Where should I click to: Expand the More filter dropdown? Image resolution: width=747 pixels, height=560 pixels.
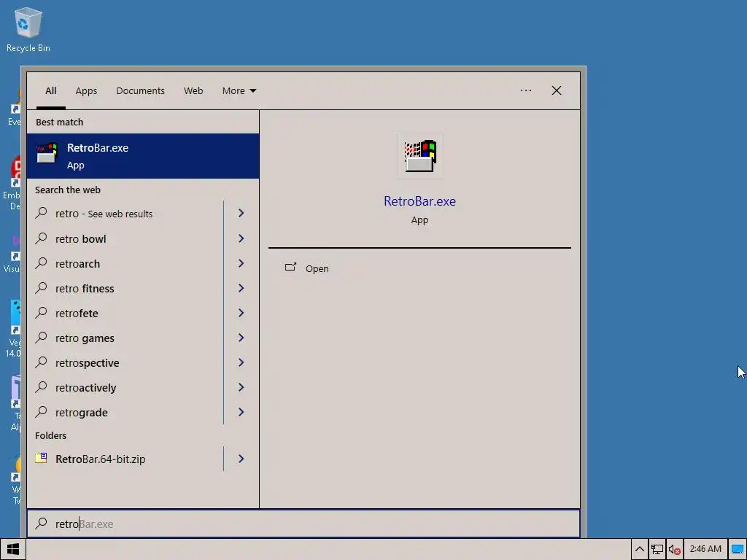click(x=239, y=90)
